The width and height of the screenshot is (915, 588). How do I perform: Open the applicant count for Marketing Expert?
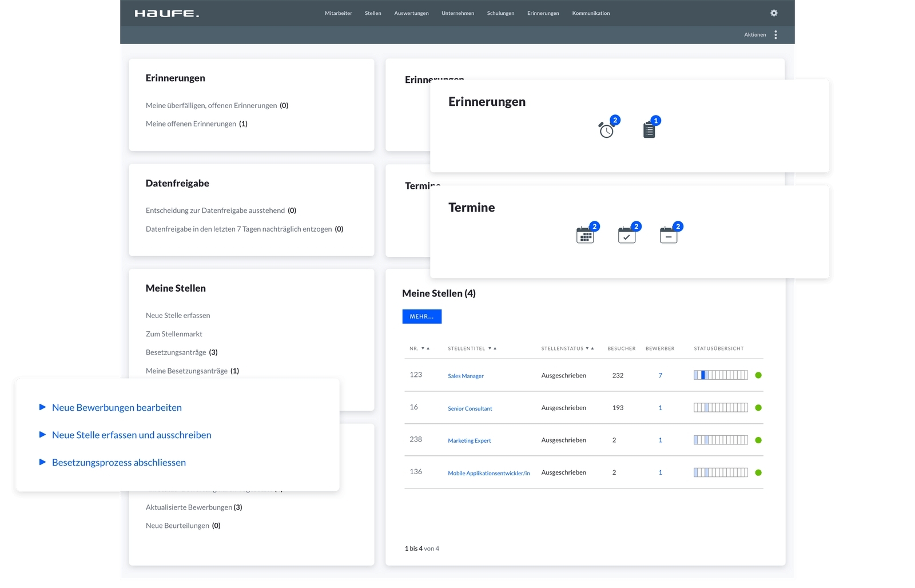pyautogui.click(x=661, y=440)
